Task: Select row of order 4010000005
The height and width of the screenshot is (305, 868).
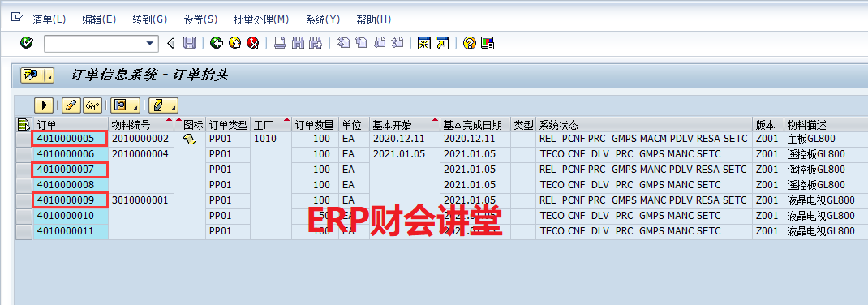Action: [x=24, y=139]
